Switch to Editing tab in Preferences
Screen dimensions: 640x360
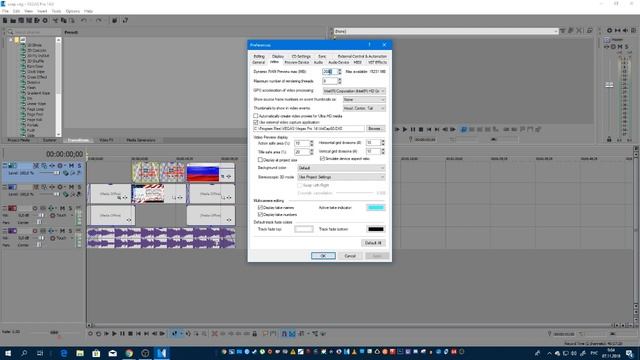pos(259,56)
